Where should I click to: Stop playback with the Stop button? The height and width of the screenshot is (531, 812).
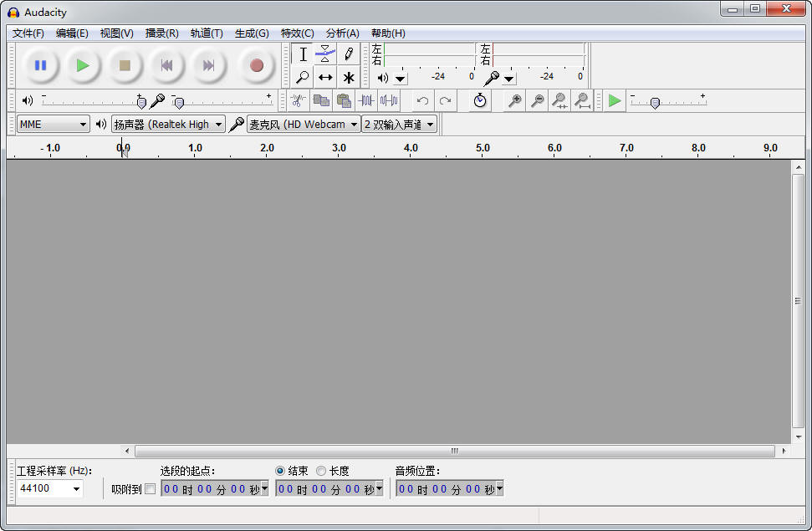point(125,65)
